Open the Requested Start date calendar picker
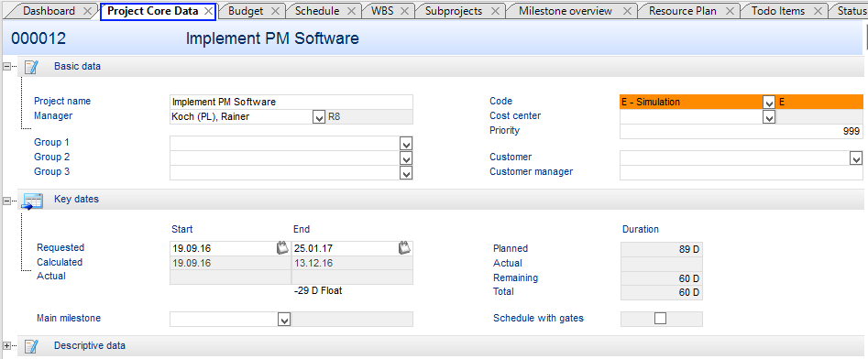 click(283, 248)
